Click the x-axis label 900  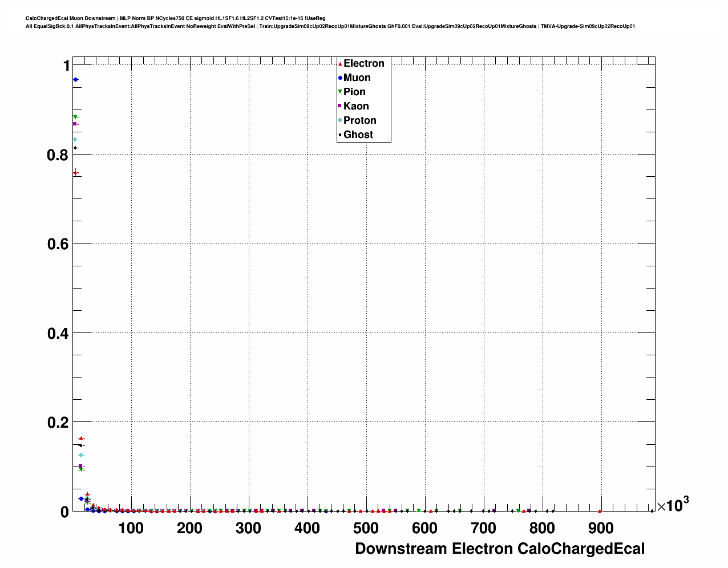[x=601, y=528]
